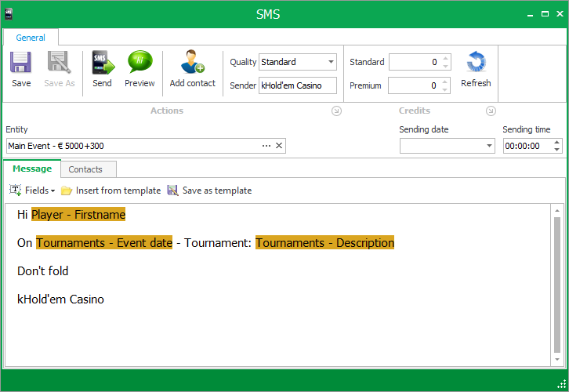Click the Add contact icon

(x=192, y=64)
